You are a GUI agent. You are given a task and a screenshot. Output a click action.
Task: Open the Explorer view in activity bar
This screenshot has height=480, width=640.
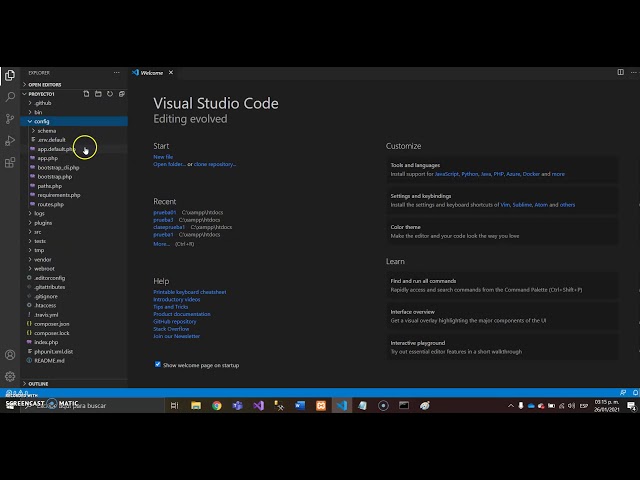coord(10,75)
